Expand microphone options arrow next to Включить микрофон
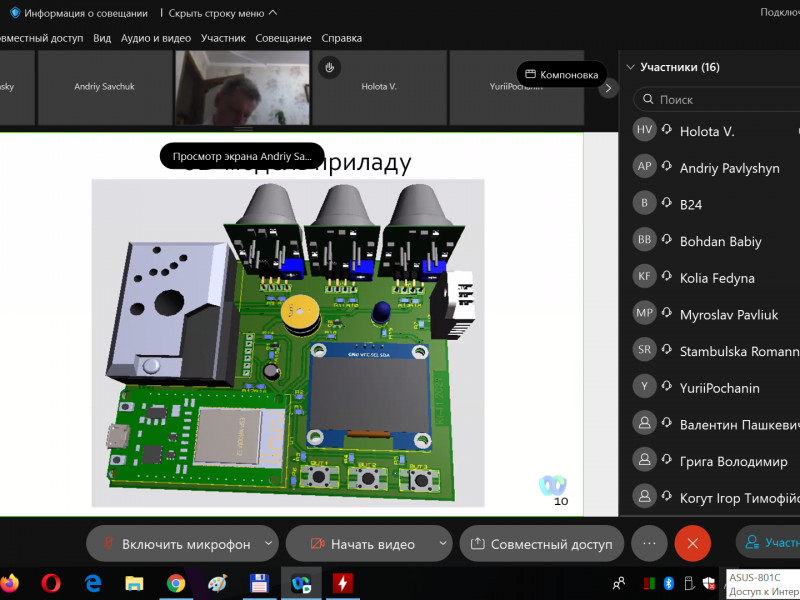800x600 pixels. click(x=268, y=544)
